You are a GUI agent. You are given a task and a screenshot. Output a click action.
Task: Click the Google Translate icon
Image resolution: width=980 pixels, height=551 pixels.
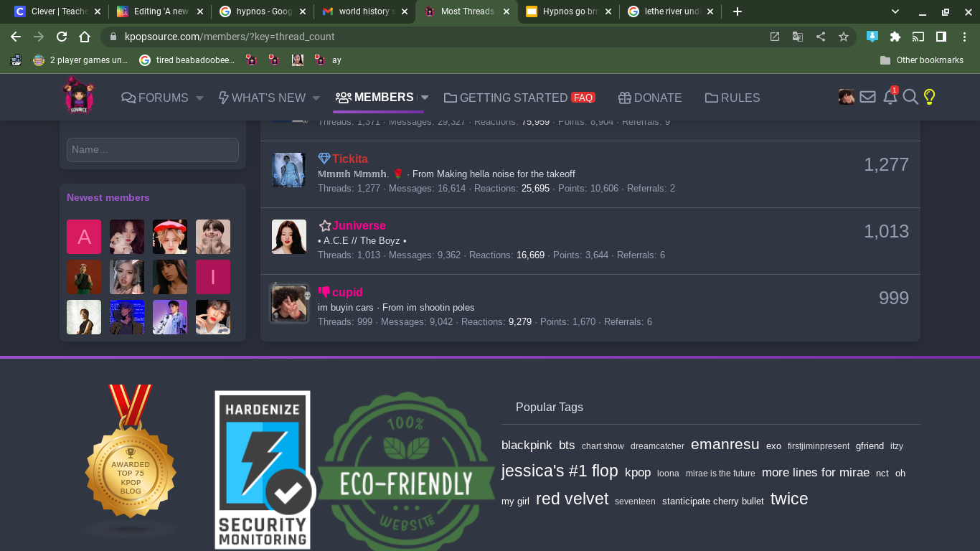click(798, 37)
